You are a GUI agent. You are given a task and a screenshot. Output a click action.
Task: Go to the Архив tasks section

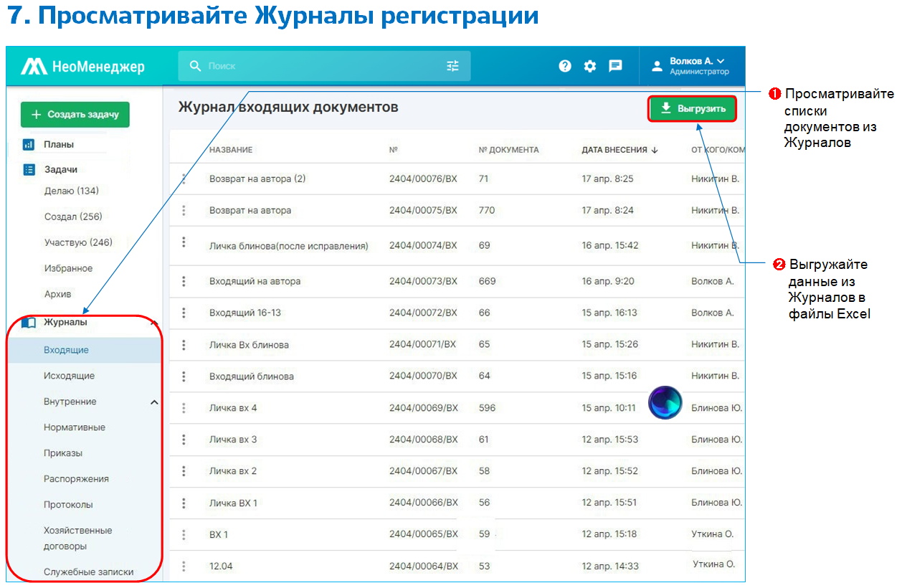pyautogui.click(x=58, y=294)
